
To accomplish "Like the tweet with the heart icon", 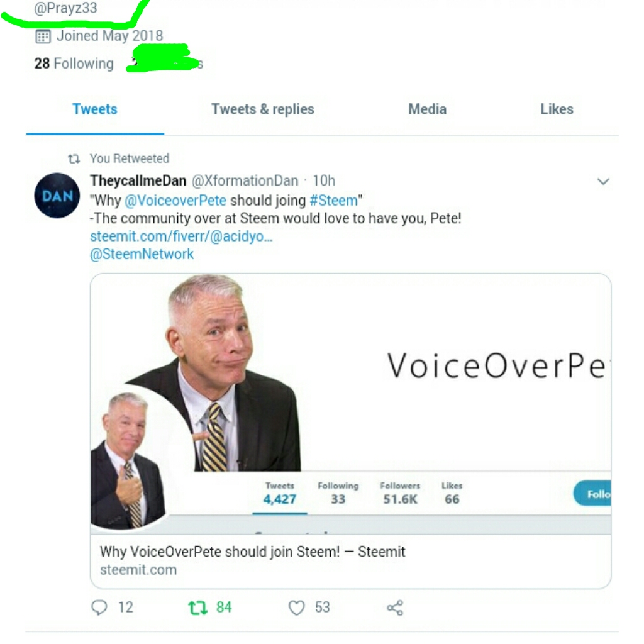I will click(297, 608).
